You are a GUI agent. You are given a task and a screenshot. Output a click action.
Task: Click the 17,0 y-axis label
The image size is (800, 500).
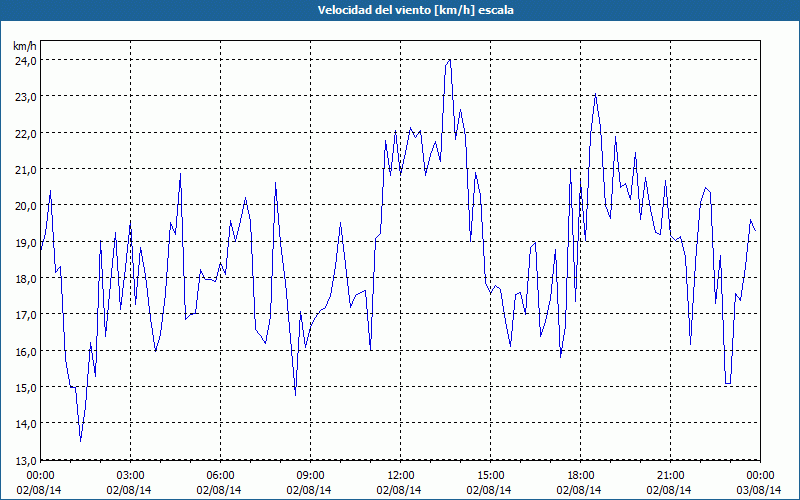25,315
